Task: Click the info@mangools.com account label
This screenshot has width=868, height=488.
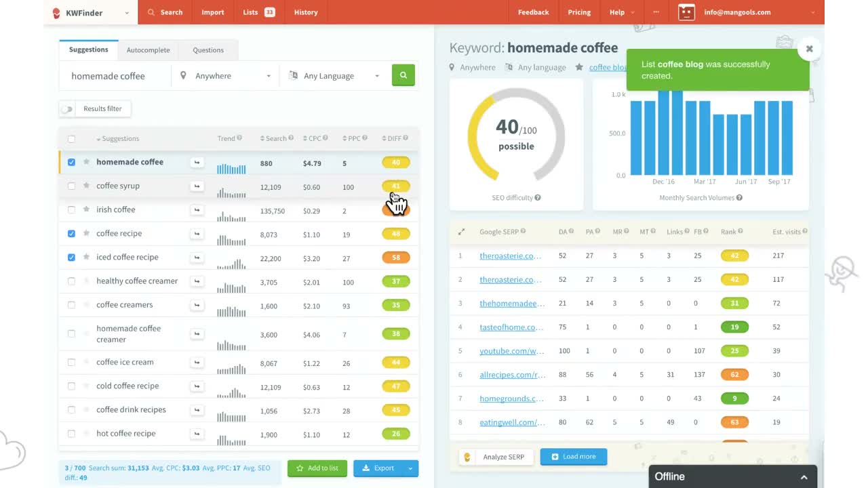Action: point(737,12)
